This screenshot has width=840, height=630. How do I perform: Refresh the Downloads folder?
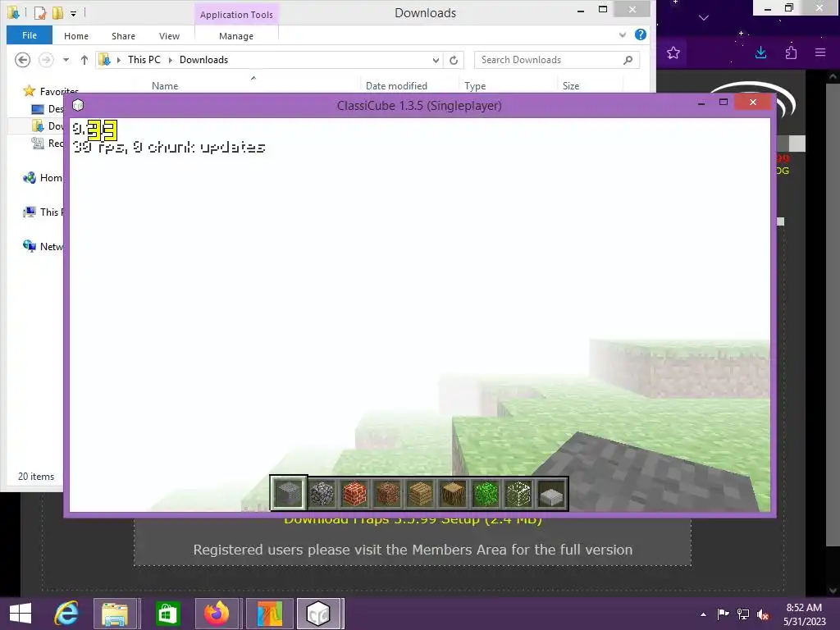click(454, 60)
